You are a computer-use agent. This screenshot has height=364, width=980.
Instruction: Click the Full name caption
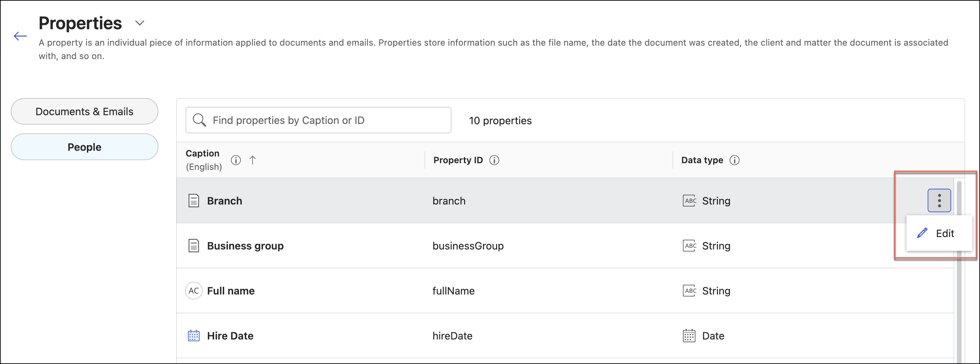tap(231, 291)
